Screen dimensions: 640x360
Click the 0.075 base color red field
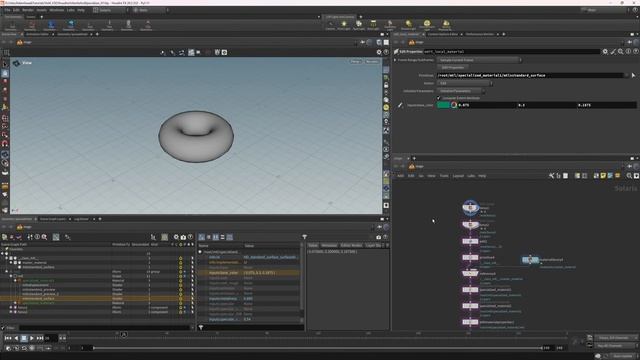click(x=487, y=105)
